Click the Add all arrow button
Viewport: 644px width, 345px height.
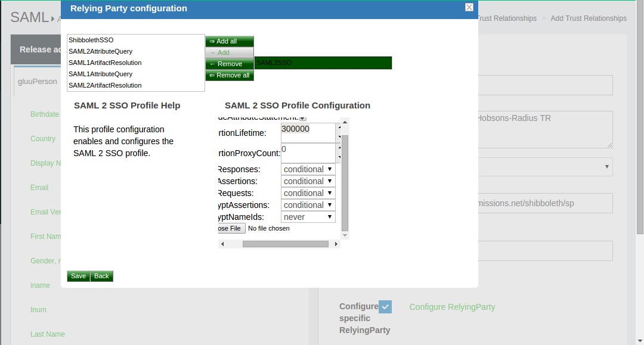[x=230, y=41]
